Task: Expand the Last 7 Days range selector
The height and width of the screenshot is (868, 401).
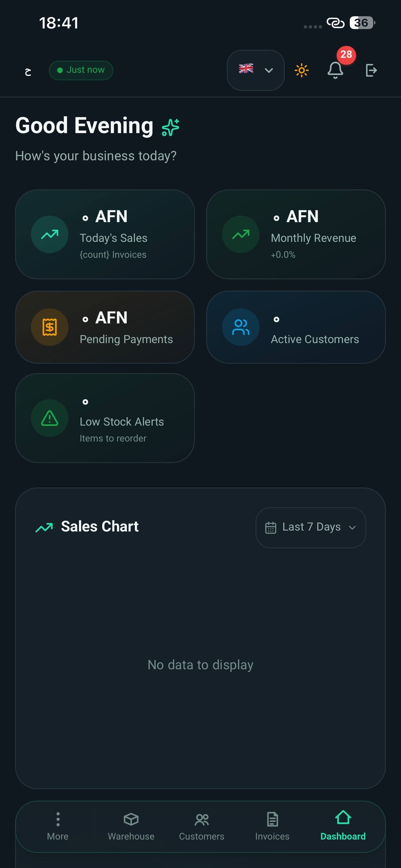Action: (310, 527)
